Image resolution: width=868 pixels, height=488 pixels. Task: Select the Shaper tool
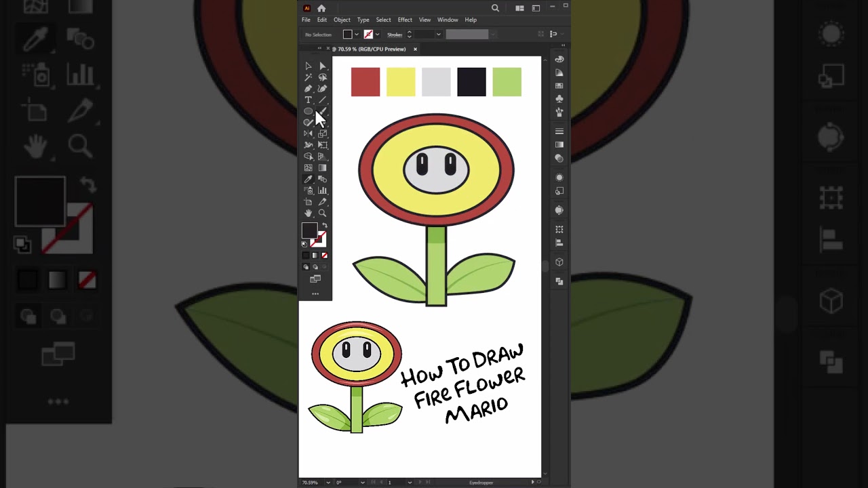pos(308,123)
